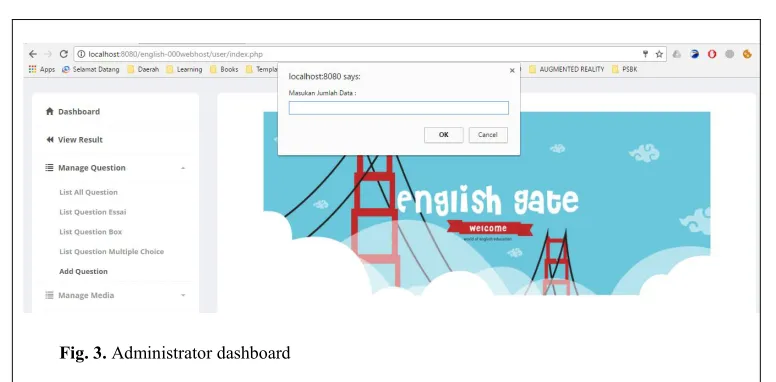
Task: Open the Learning bookmark folder
Action: (184, 69)
